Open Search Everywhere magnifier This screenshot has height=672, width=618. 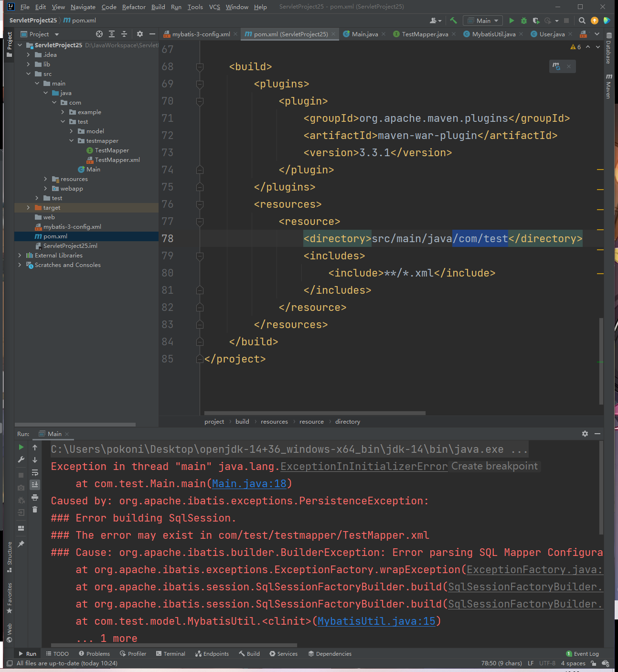pos(582,21)
